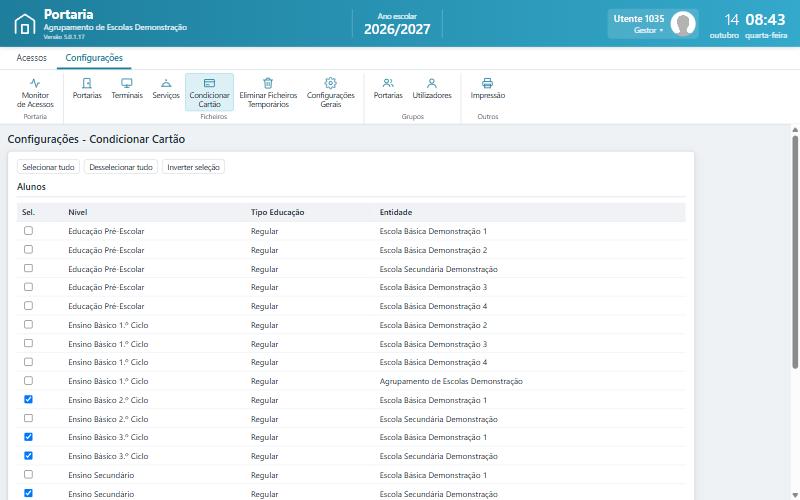Click the Nível column header
Viewport: 800px width, 500px height.
(78, 212)
